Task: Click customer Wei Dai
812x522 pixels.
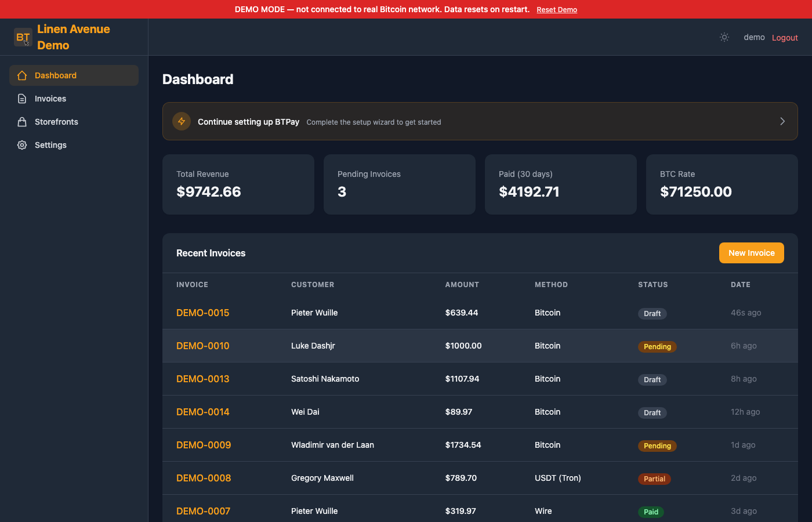Action: click(305, 412)
